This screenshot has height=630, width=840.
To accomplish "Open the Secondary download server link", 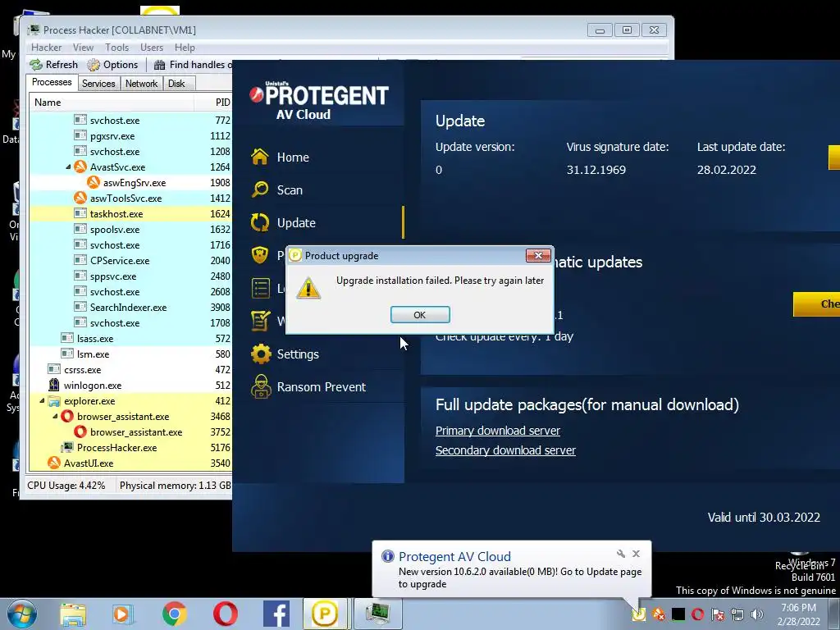I will [505, 450].
